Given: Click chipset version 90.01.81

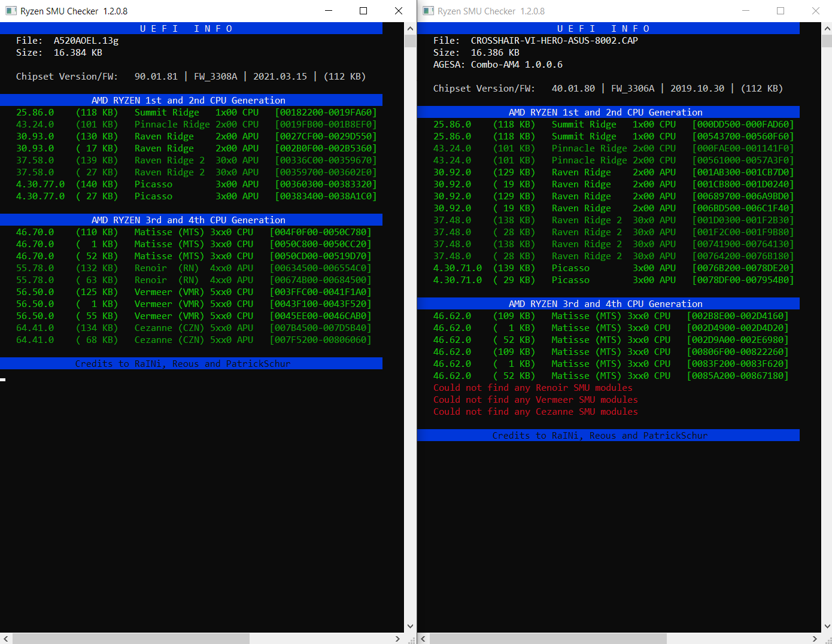Looking at the screenshot, I should [x=156, y=77].
